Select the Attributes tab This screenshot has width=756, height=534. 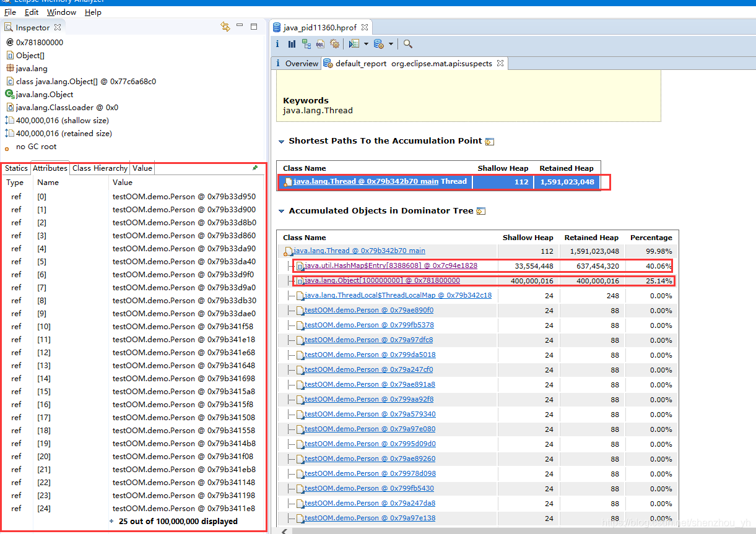click(50, 168)
